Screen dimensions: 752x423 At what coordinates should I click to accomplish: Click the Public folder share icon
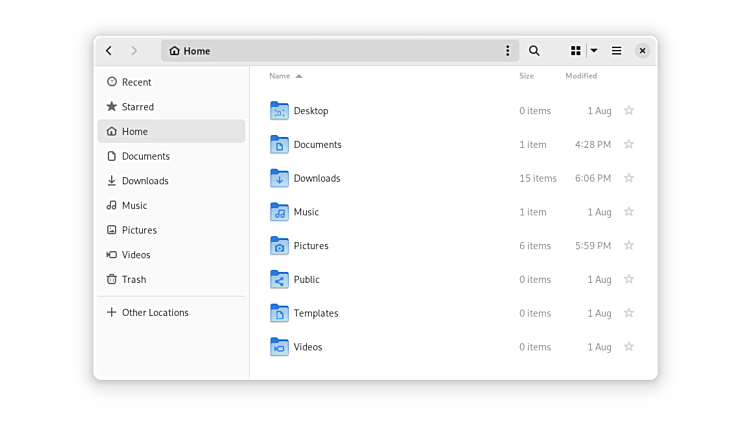pyautogui.click(x=279, y=280)
